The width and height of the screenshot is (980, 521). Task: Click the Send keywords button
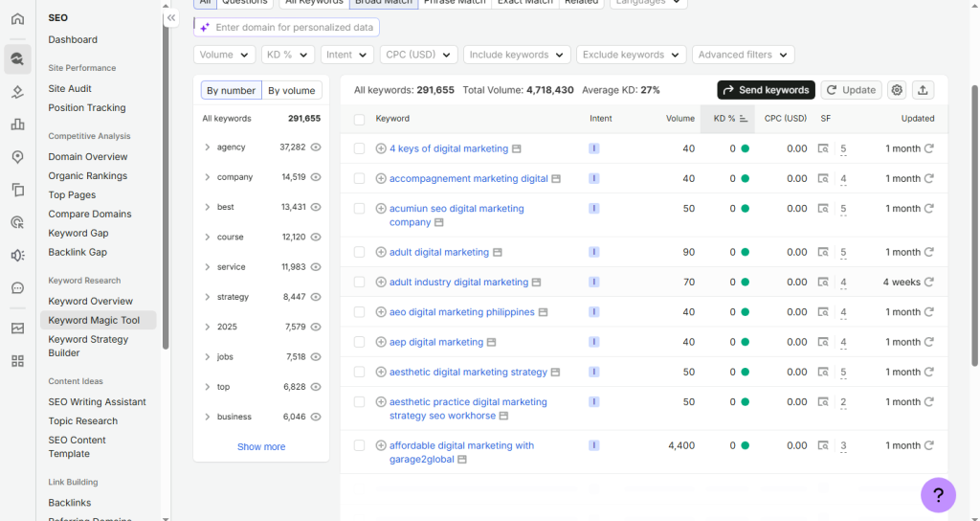click(x=767, y=90)
